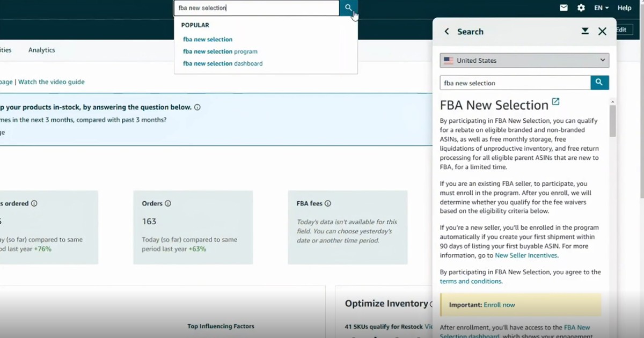Switch to the Analytics tab
The image size is (644, 338).
(x=42, y=50)
